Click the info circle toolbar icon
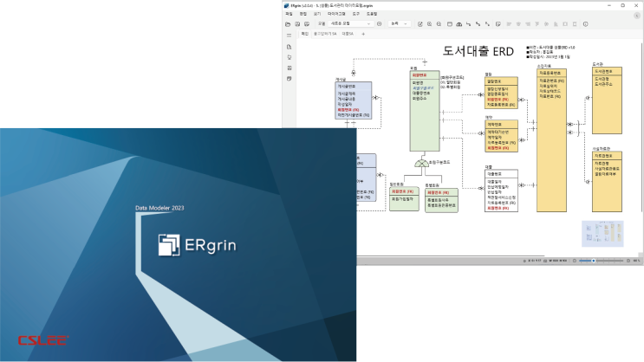This screenshot has height=362, width=644. click(x=586, y=24)
